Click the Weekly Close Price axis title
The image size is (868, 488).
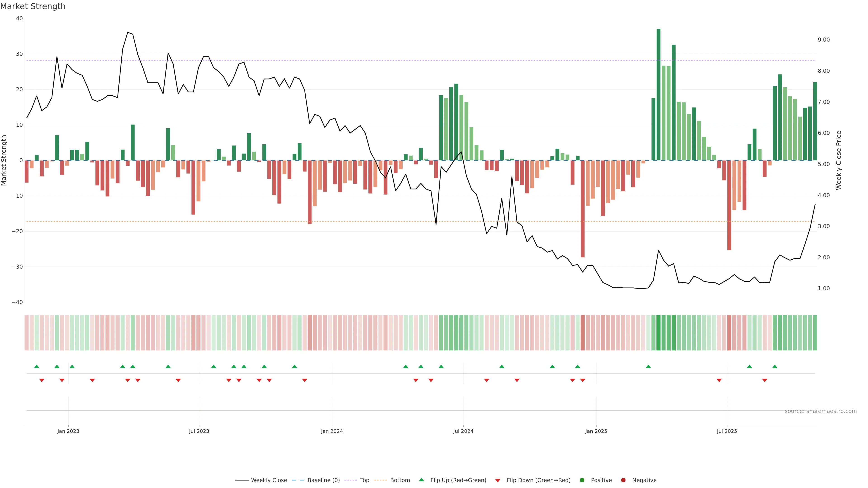tap(839, 160)
